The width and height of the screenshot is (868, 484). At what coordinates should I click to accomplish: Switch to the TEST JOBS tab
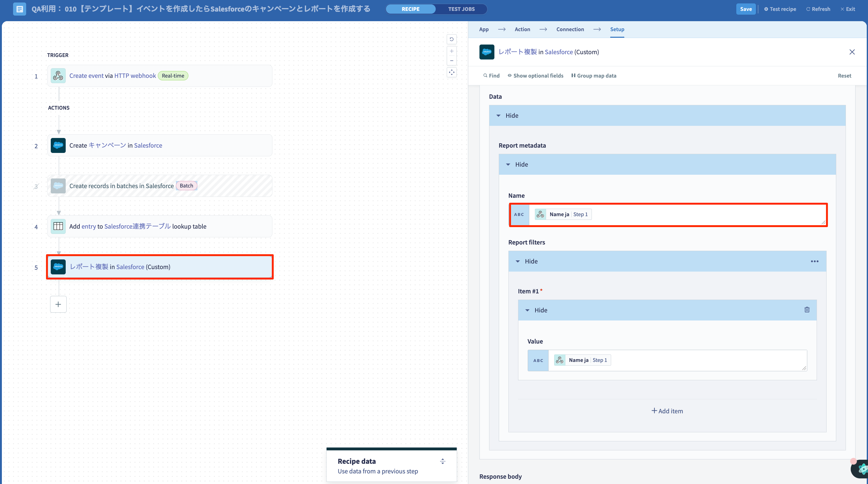[461, 9]
